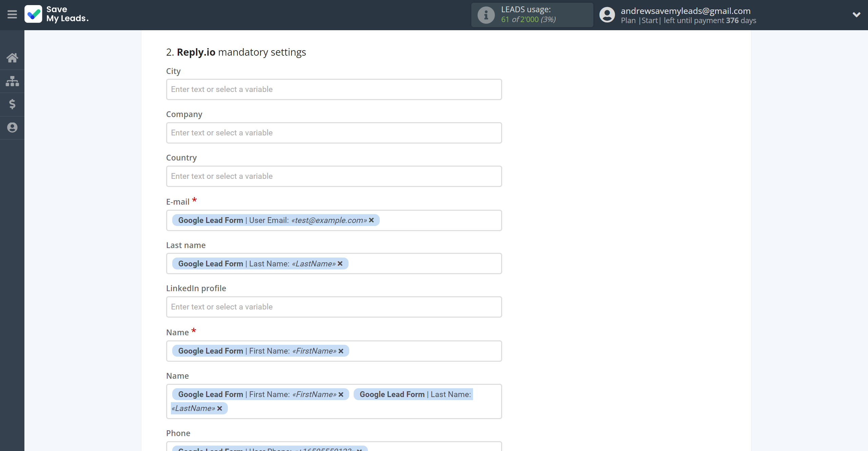Remove Last Name tag in second Name field
Image resolution: width=868 pixels, height=451 pixels.
[220, 408]
